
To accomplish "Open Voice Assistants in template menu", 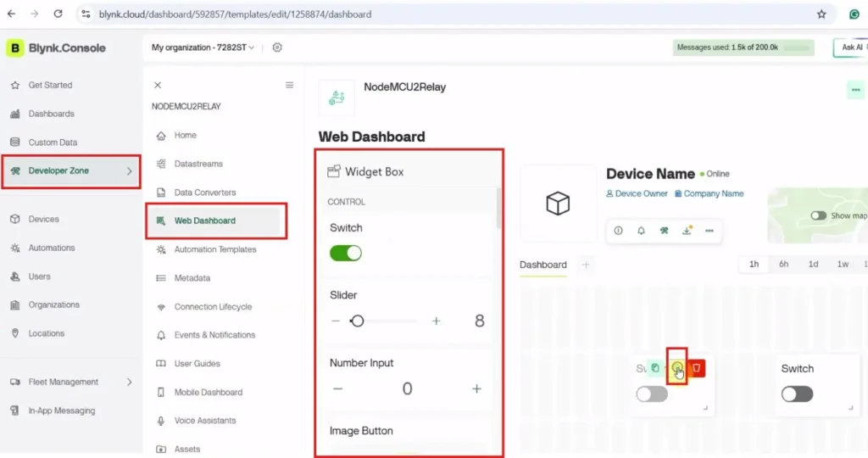I will (x=205, y=421).
